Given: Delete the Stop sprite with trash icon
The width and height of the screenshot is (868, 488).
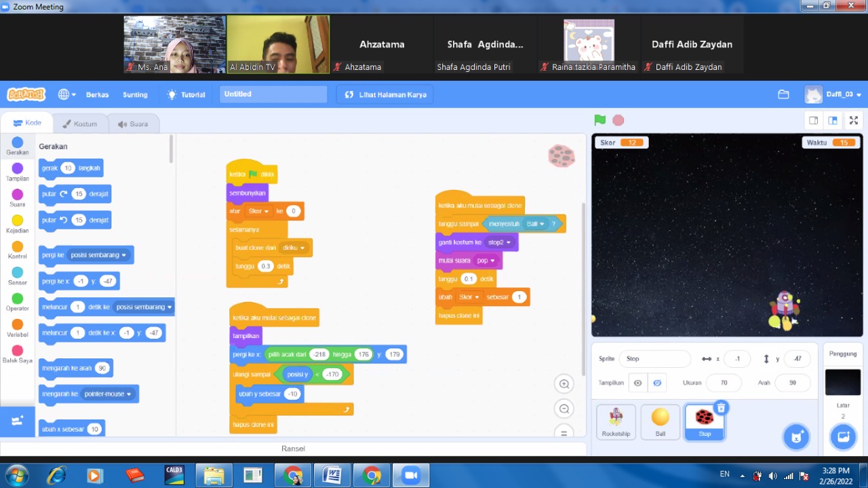Looking at the screenshot, I should click(x=721, y=407).
